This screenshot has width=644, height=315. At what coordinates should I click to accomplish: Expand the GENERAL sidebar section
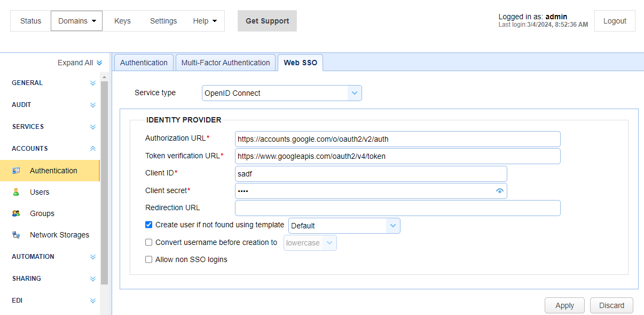tap(93, 83)
